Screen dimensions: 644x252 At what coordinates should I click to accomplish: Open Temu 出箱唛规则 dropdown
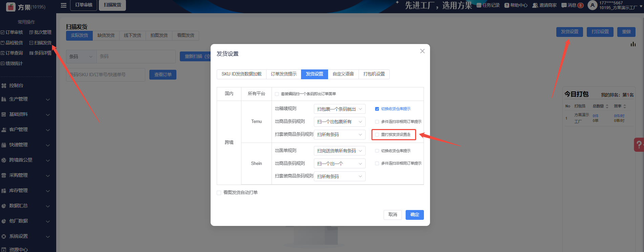[339, 109]
